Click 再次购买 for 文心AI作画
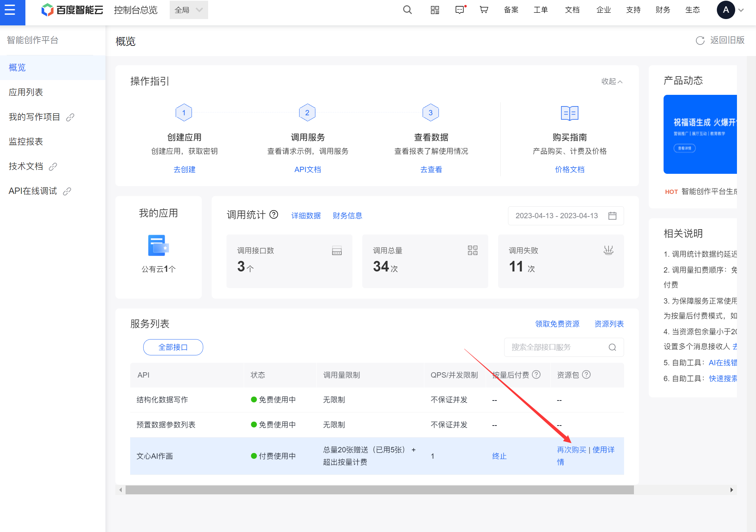This screenshot has height=532, width=756. [x=571, y=450]
